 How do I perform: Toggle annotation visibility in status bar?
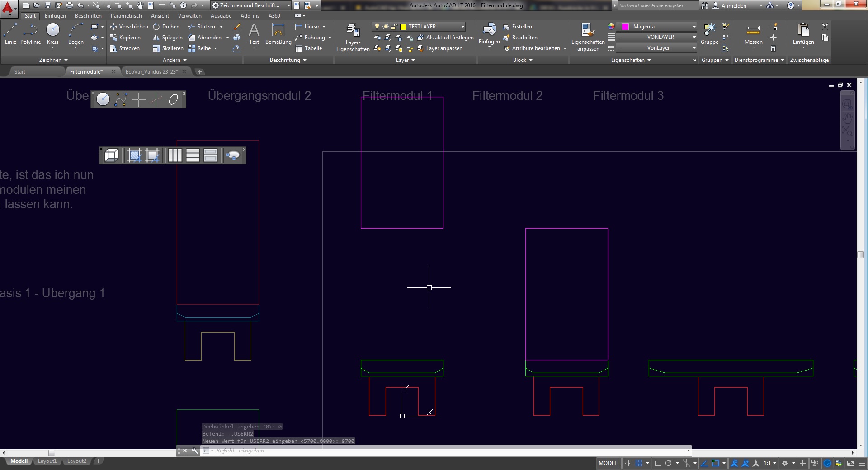click(x=734, y=463)
